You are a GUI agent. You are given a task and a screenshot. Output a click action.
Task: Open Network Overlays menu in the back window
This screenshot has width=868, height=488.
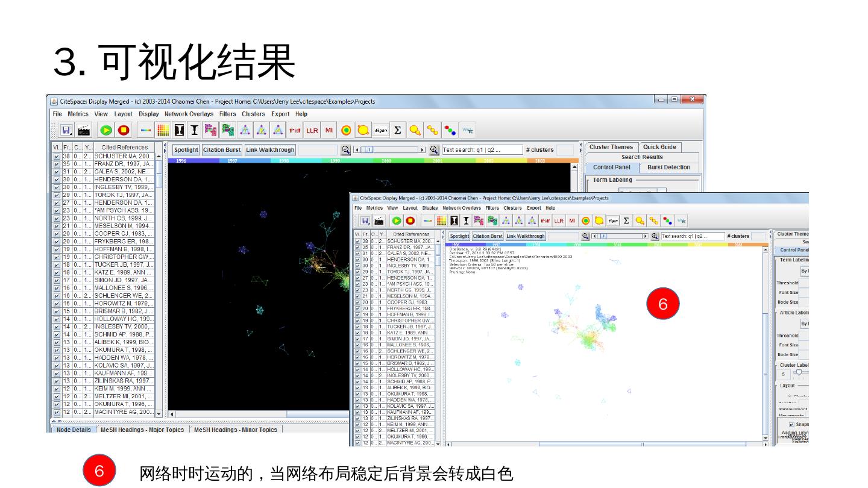pyautogui.click(x=189, y=114)
